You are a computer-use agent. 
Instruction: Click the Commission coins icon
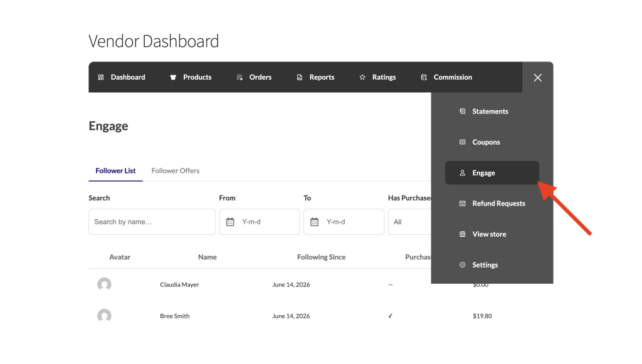(x=424, y=77)
